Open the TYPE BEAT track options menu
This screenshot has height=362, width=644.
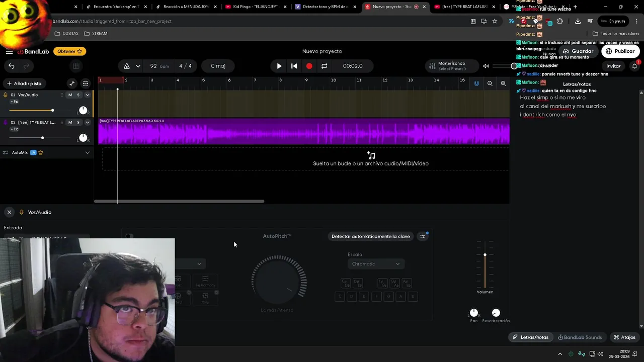tap(62, 122)
